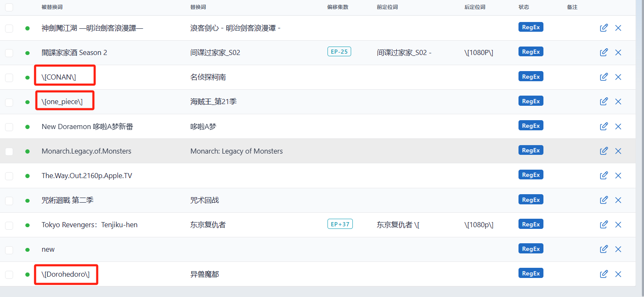Image resolution: width=644 pixels, height=297 pixels.
Task: Delete the \[one_piece\] rule
Action: coord(618,102)
